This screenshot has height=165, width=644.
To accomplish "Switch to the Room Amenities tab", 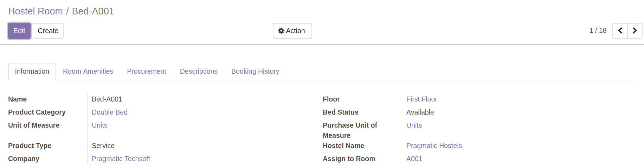I will pyautogui.click(x=88, y=71).
